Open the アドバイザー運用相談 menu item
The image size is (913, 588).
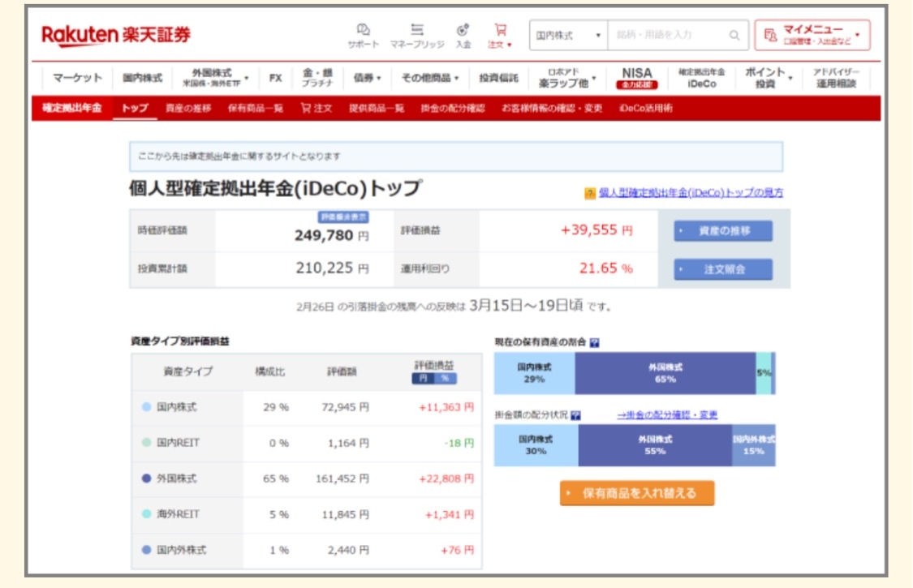point(836,78)
